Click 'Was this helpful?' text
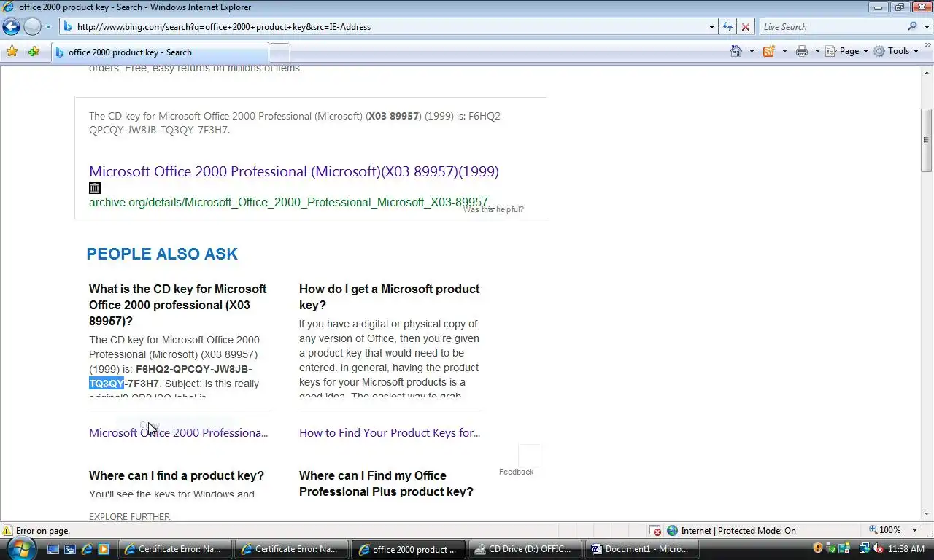The width and height of the screenshot is (934, 560). (x=493, y=209)
